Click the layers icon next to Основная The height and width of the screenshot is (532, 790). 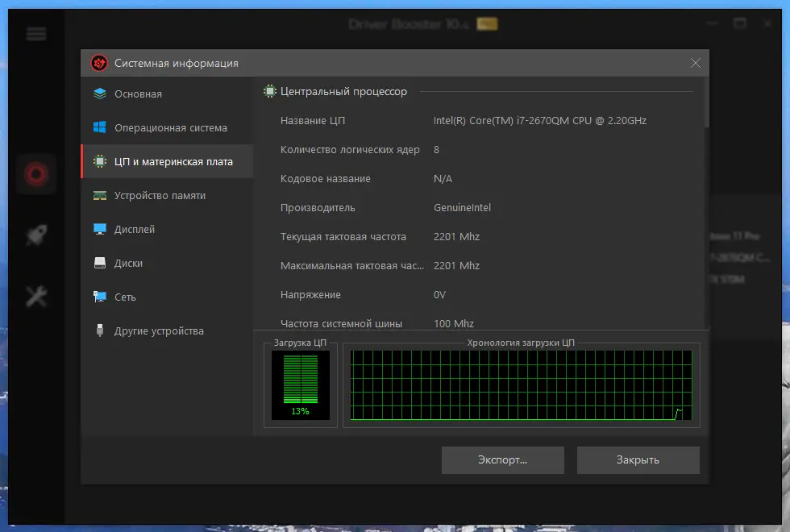point(100,94)
